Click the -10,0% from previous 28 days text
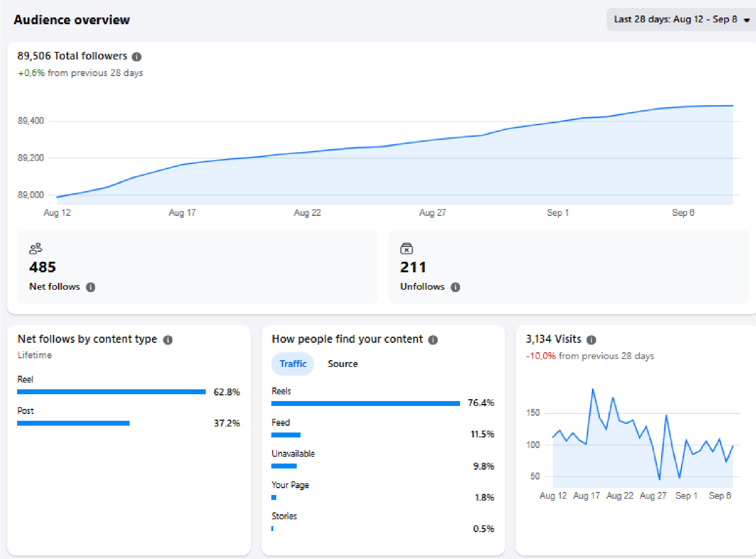The height and width of the screenshot is (559, 756). point(590,356)
